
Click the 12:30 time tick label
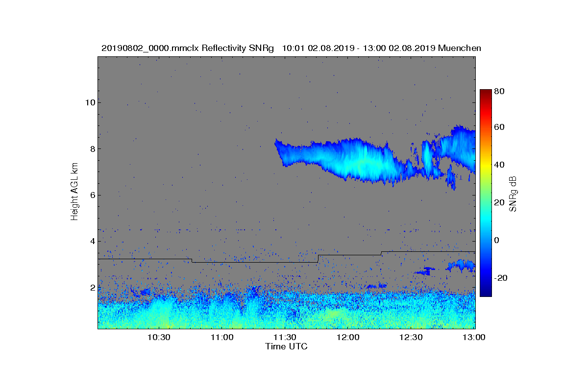coord(411,337)
